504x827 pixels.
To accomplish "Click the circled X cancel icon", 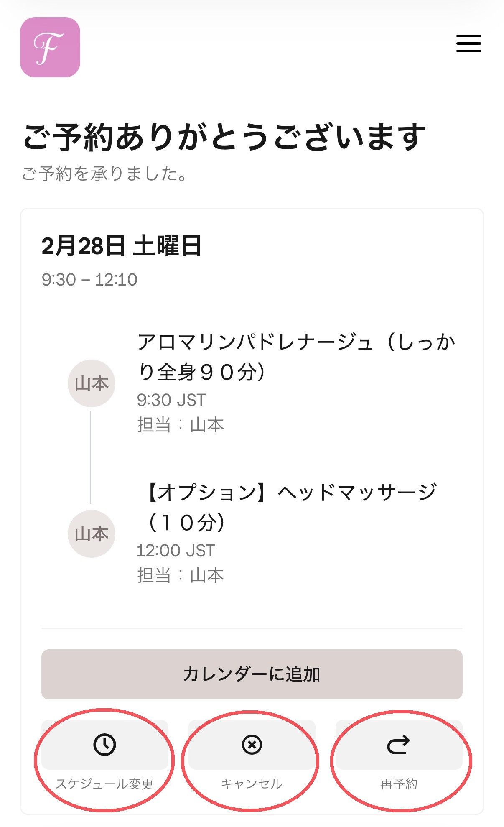I will pos(252,745).
